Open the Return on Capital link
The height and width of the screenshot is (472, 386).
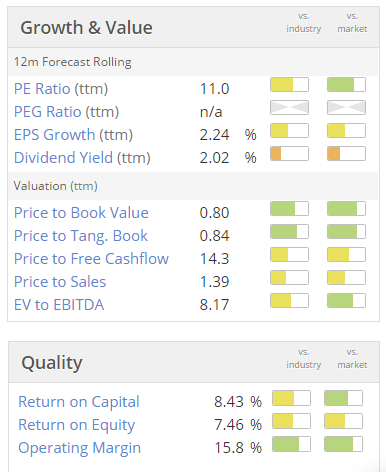(79, 402)
